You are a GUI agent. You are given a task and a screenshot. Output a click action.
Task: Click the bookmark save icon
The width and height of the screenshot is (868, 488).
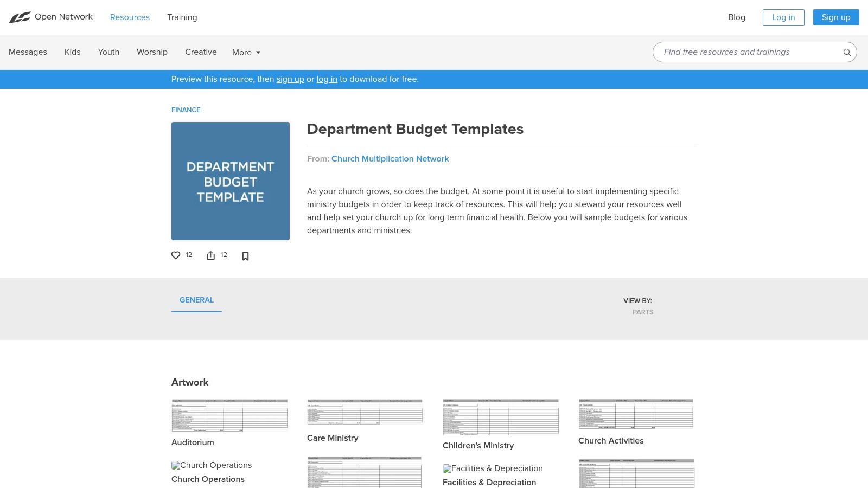tap(245, 256)
